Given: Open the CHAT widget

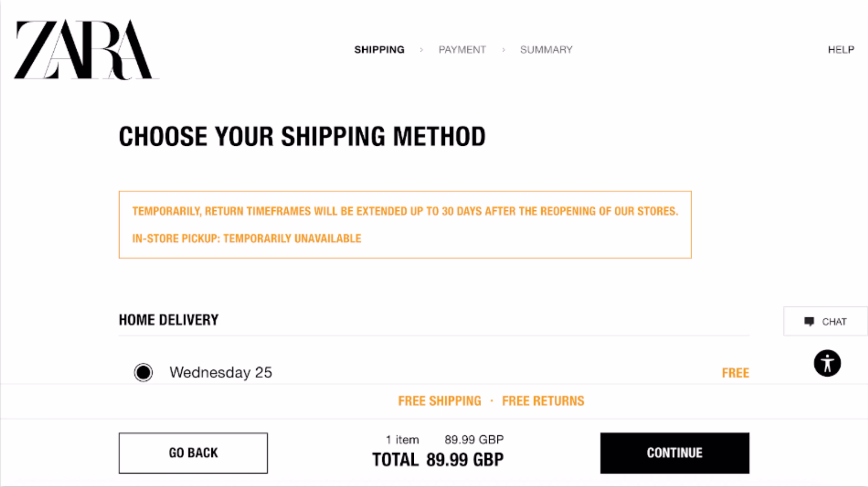Looking at the screenshot, I should [825, 322].
